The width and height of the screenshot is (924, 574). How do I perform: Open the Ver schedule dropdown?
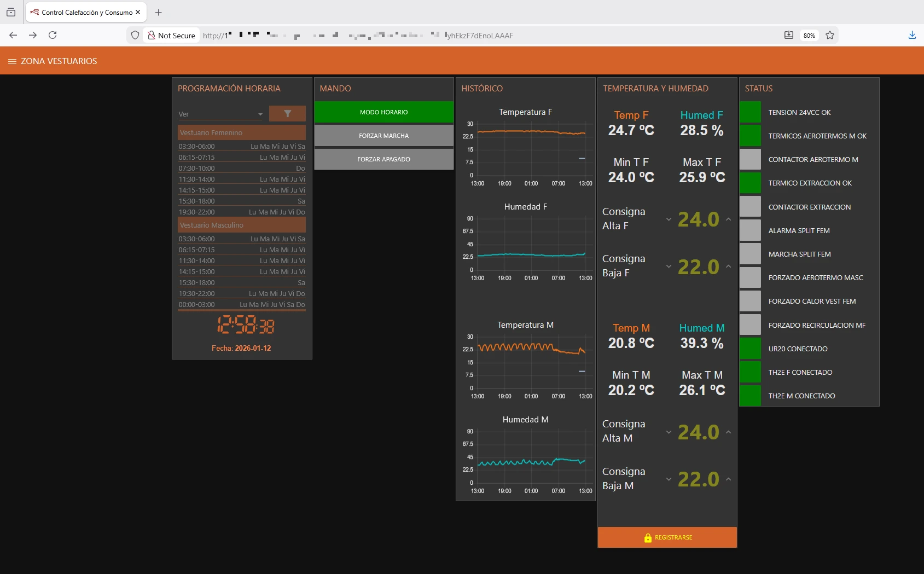220,114
